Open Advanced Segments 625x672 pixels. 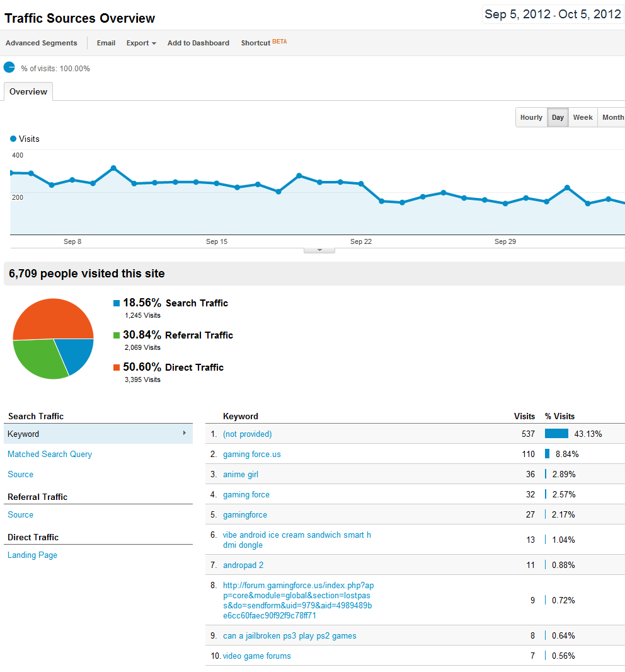[42, 43]
